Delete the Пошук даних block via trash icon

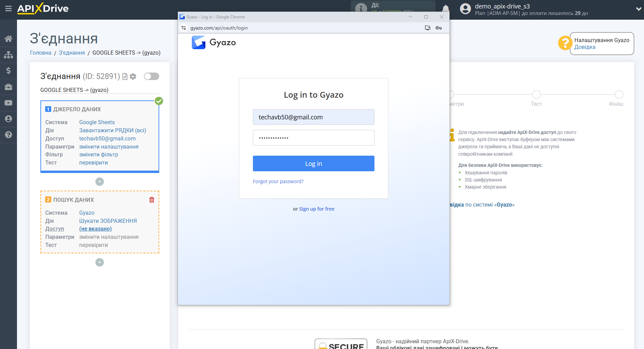click(151, 199)
